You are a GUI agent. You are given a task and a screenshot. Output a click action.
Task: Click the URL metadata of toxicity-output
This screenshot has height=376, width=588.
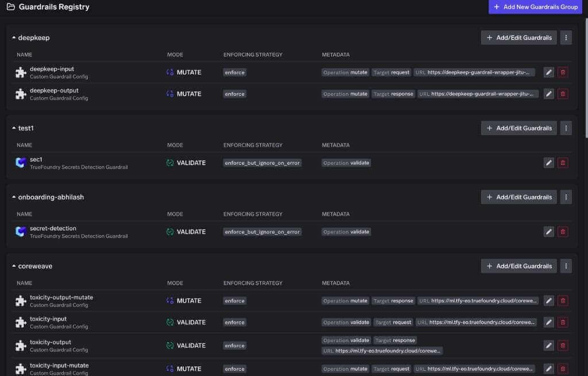[382, 351]
